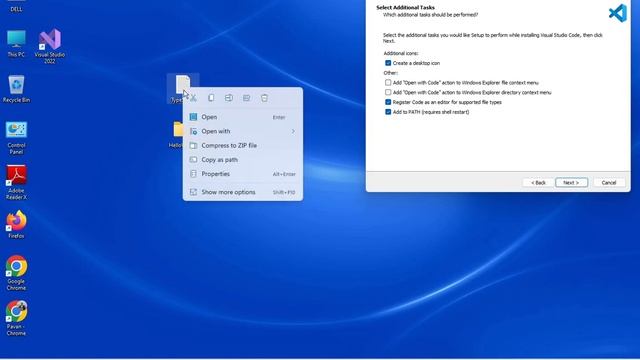Choose Properties from the context menu
Screen dimensions: 640x360
[x=243, y=174]
